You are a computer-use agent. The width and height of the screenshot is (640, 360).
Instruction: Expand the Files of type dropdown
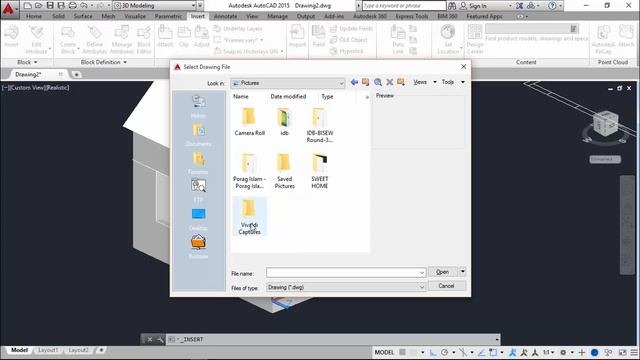(422, 287)
